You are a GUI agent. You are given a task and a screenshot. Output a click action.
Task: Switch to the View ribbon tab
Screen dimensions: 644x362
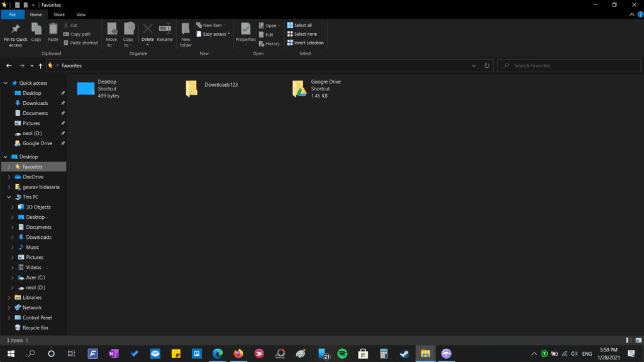coord(81,14)
